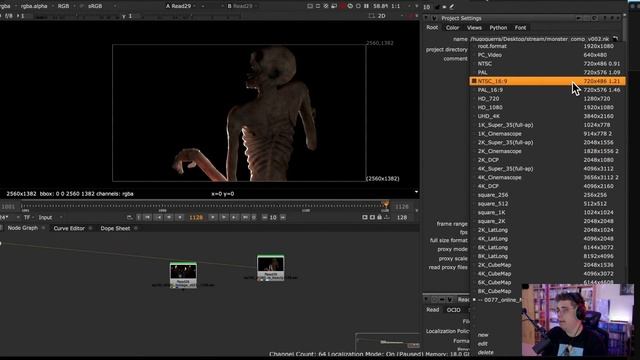Open the Color tab in Project Settings

[452, 28]
